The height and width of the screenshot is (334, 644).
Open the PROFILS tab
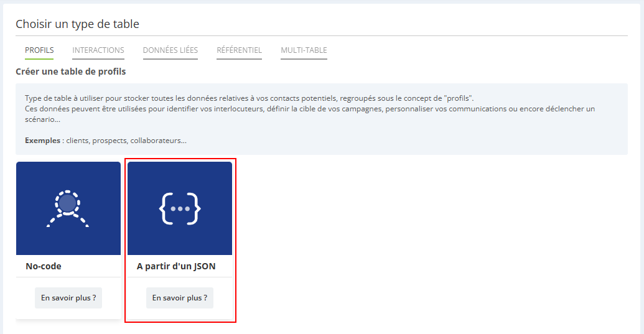[x=39, y=50]
